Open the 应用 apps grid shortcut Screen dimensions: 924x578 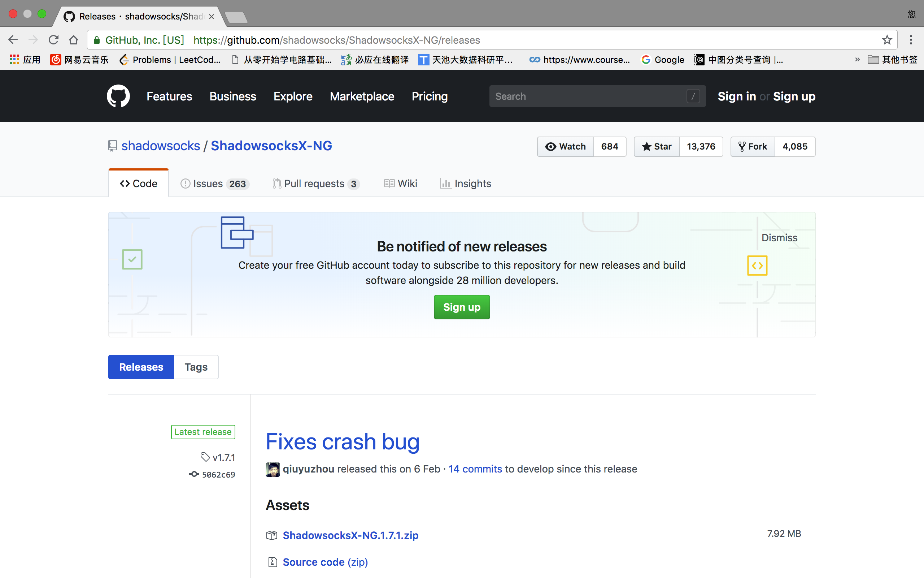pyautogui.click(x=25, y=60)
